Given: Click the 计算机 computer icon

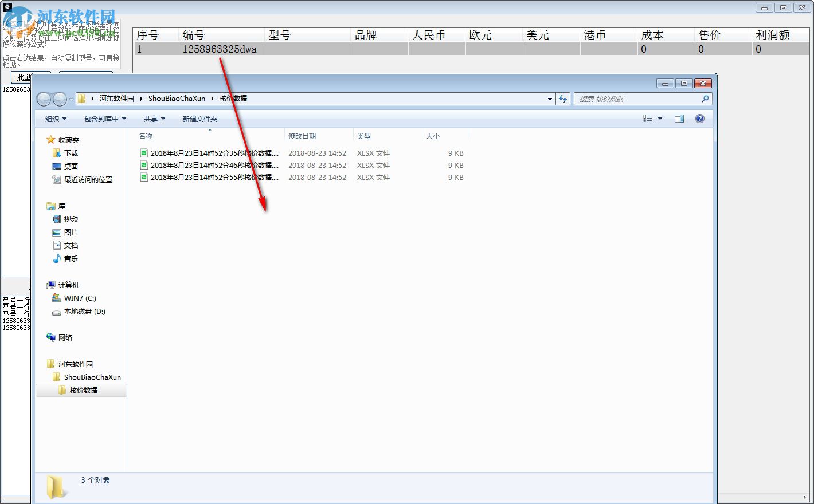Looking at the screenshot, I should (51, 285).
